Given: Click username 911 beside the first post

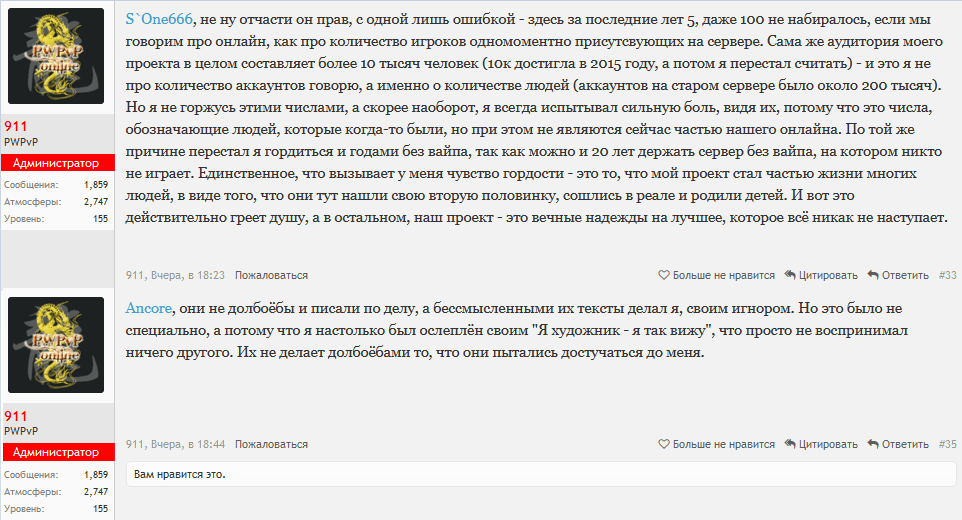Looking at the screenshot, I should [x=15, y=126].
